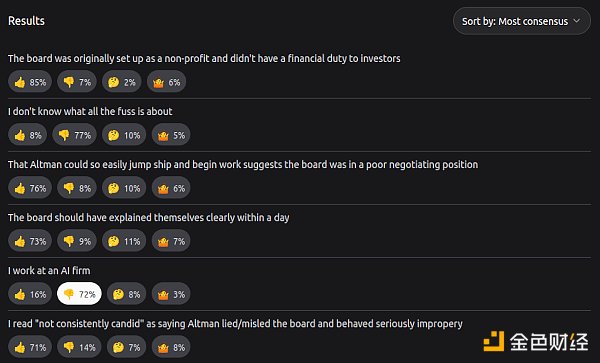Click thumbs down 14% on not consistently candid statement
The height and width of the screenshot is (363, 600).
79,347
